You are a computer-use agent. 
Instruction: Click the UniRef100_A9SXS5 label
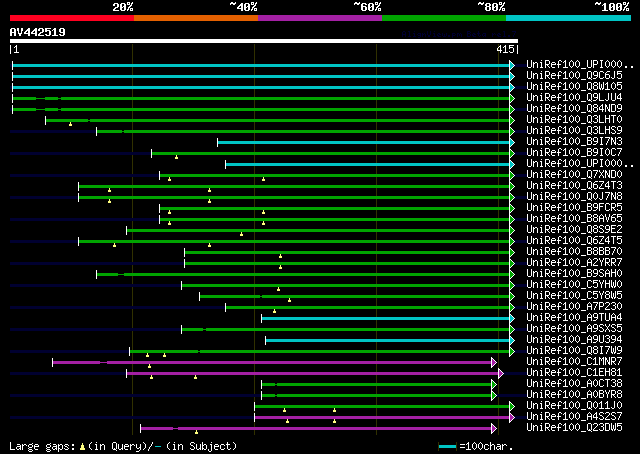[x=574, y=329]
